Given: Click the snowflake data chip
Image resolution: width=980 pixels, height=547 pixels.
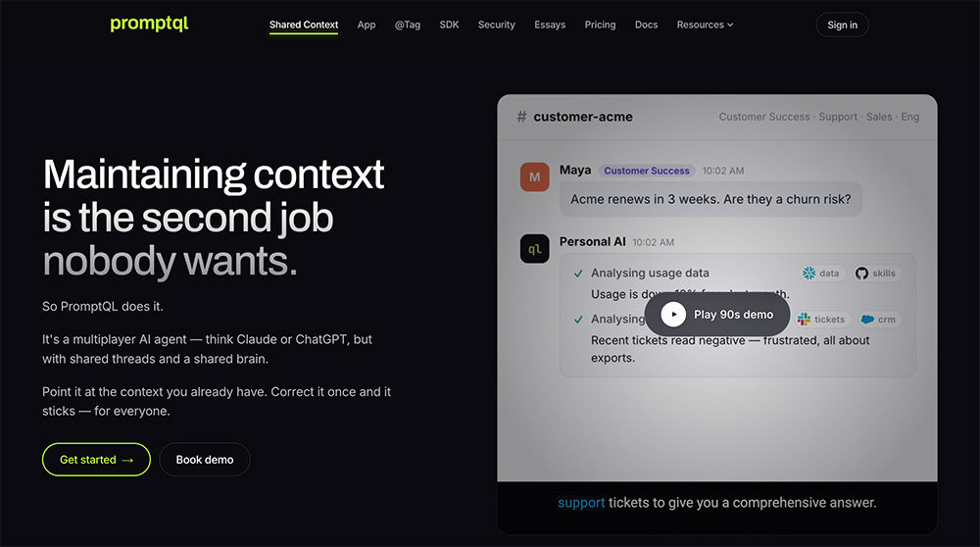Looking at the screenshot, I should pos(823,273).
